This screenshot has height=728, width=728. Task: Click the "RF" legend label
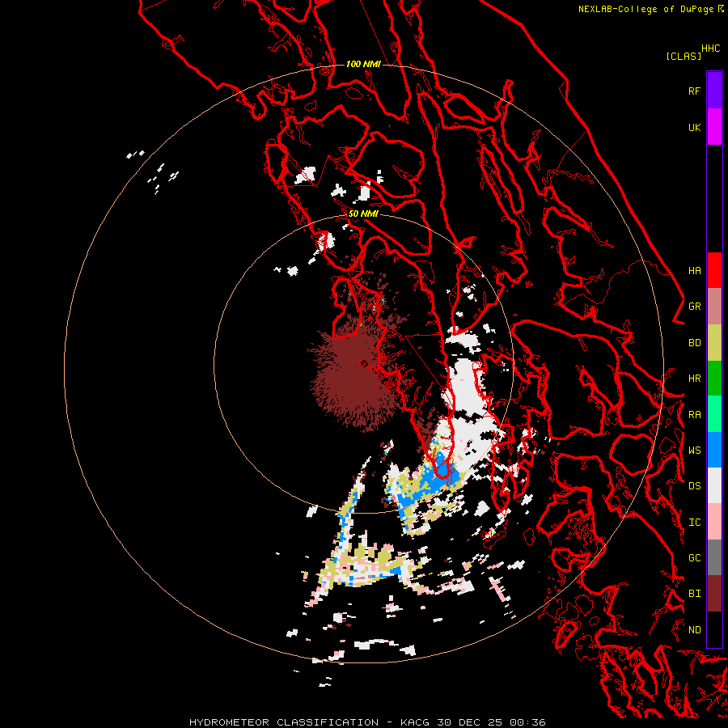click(694, 91)
